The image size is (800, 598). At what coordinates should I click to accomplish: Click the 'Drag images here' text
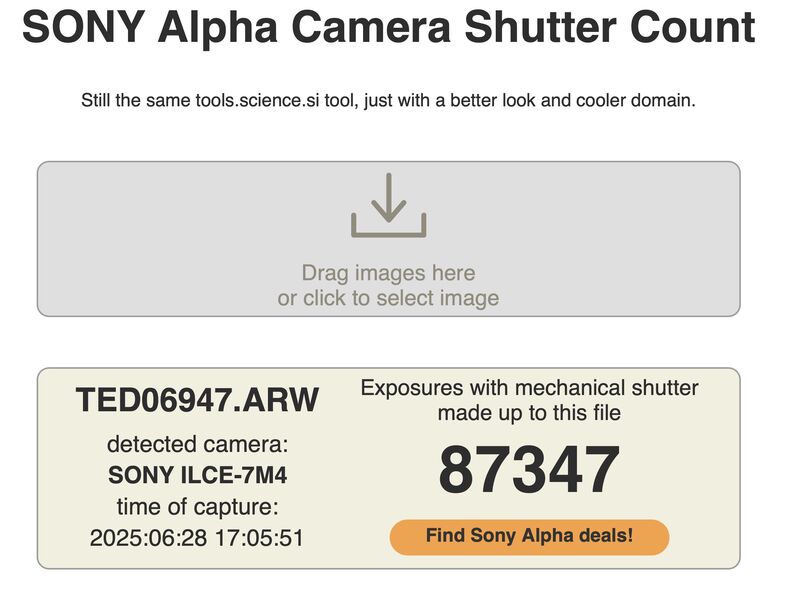pos(388,273)
